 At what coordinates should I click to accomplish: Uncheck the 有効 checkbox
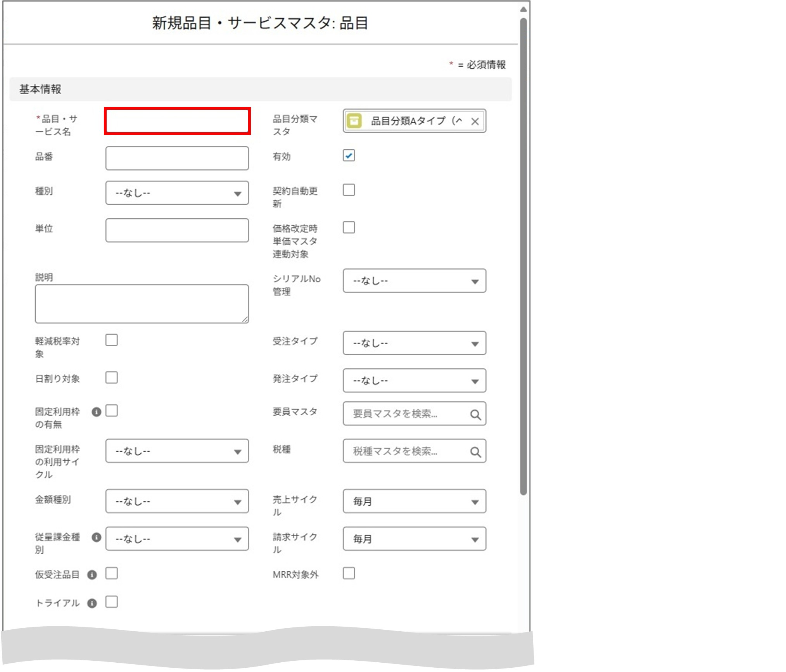click(348, 155)
